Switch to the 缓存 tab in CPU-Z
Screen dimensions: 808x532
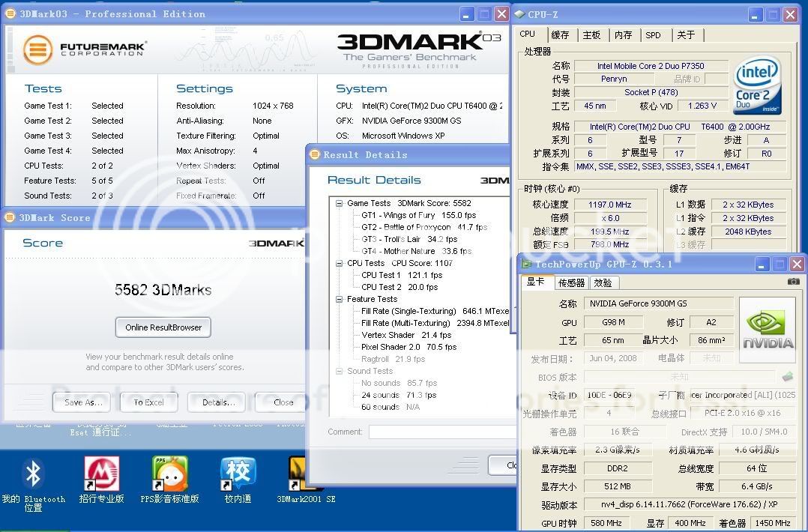[x=560, y=35]
